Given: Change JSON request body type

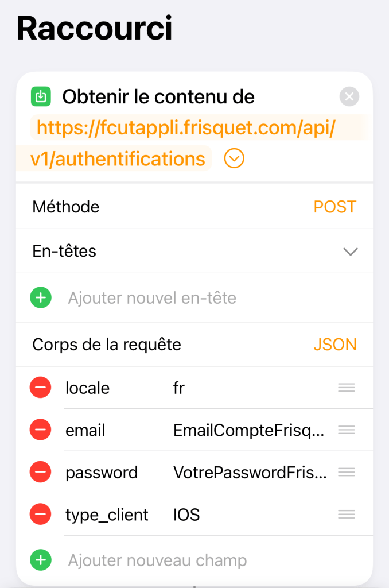Looking at the screenshot, I should (x=334, y=345).
